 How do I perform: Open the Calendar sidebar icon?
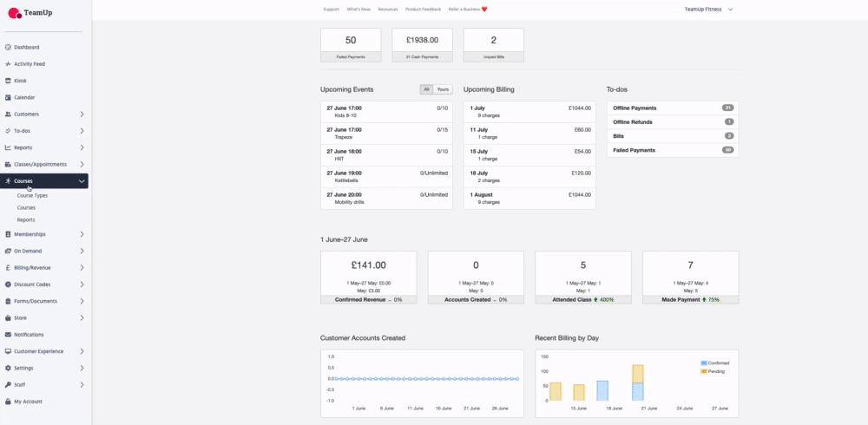click(8, 97)
